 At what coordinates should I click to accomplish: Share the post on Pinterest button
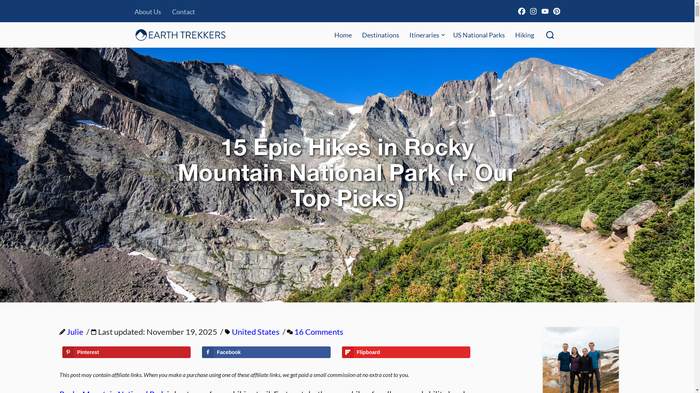[x=126, y=352]
